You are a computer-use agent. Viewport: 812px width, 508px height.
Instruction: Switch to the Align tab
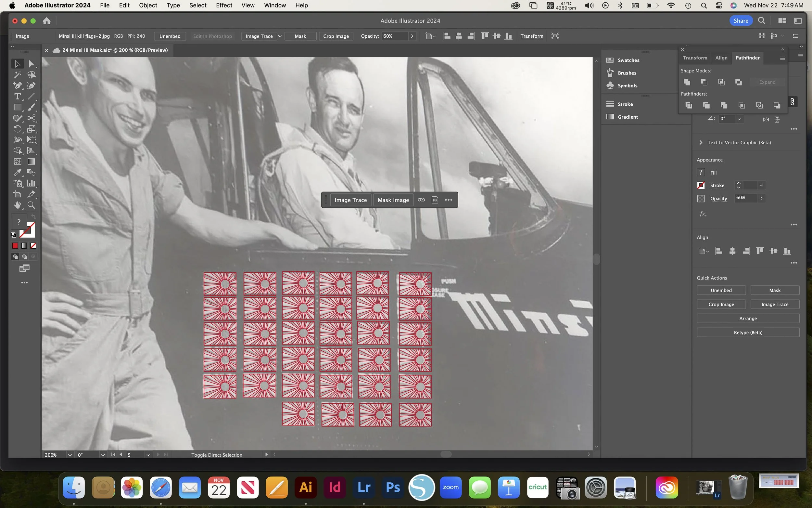[x=721, y=58]
